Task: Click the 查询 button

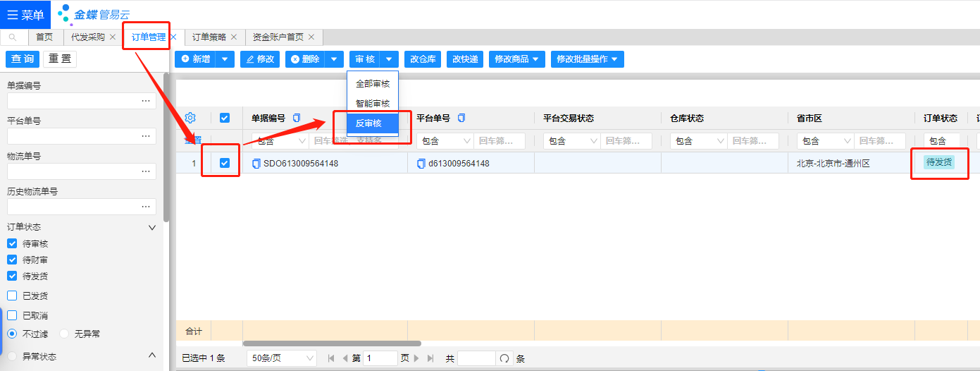Action: pos(22,59)
